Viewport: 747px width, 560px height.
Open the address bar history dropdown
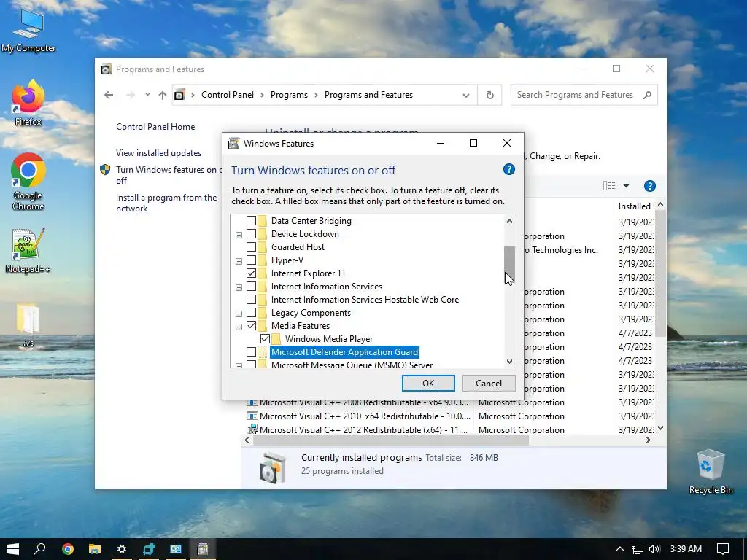(x=466, y=95)
